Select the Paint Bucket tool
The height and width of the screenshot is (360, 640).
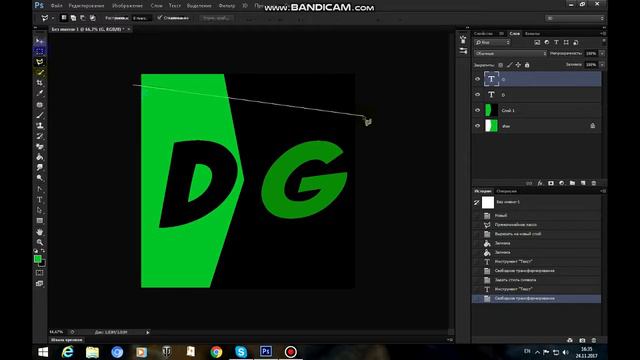(40, 157)
